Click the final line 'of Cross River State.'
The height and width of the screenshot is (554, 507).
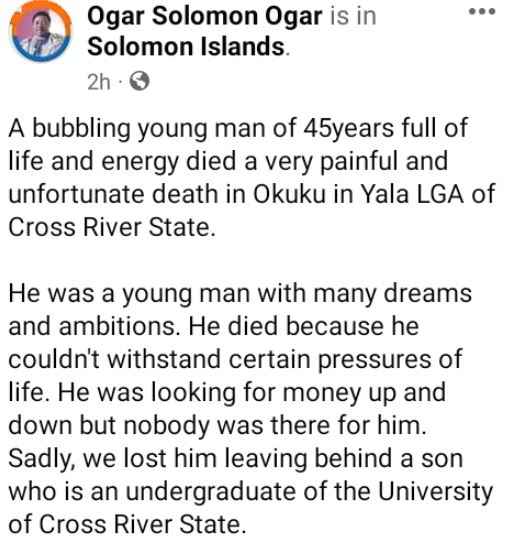point(127,524)
